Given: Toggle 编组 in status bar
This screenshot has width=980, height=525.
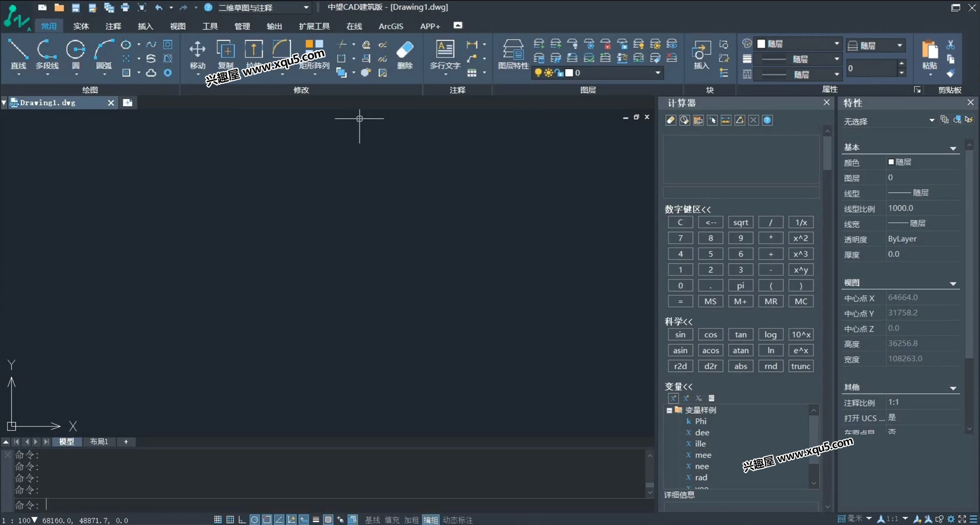Looking at the screenshot, I should (430, 520).
